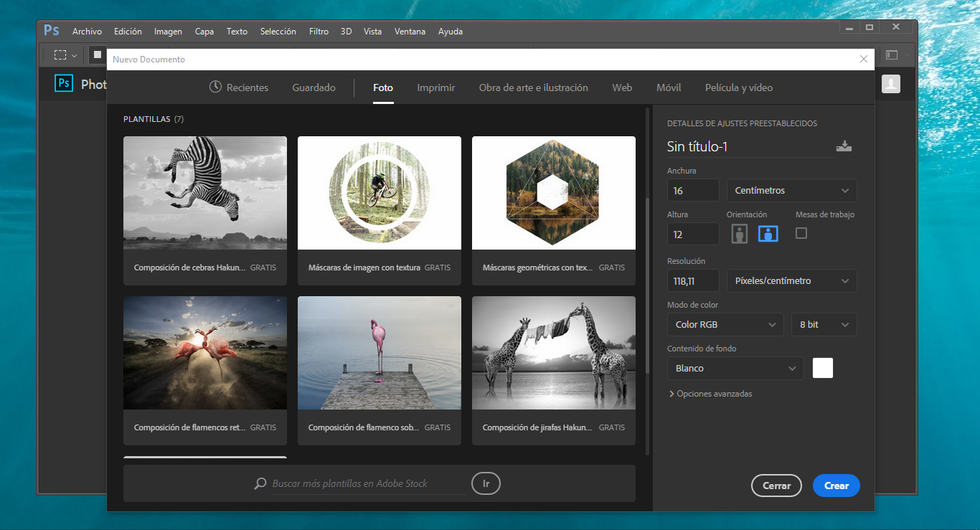Click the Photoshop Ps logo in menu bar
The height and width of the screenshot is (530, 980).
tap(52, 30)
